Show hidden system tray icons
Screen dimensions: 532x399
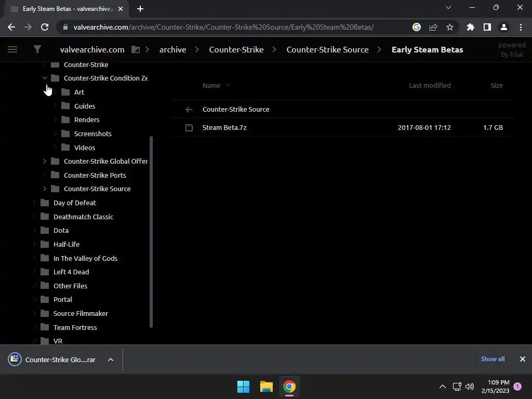click(x=443, y=387)
